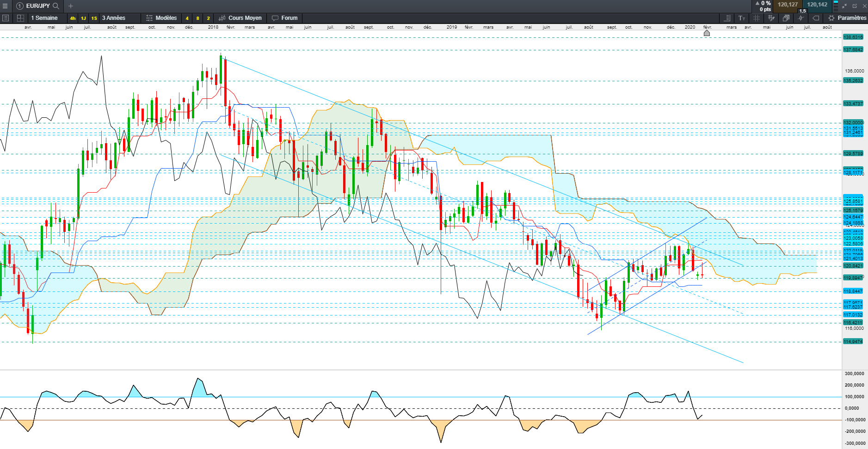Image resolution: width=868 pixels, height=449 pixels.
Task: Click the gray time-axis marker under févr.
Action: tap(707, 33)
